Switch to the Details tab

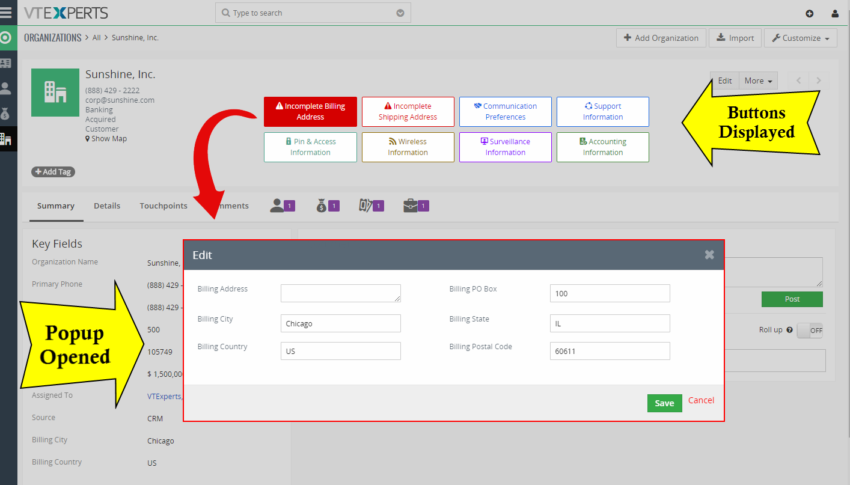(107, 206)
